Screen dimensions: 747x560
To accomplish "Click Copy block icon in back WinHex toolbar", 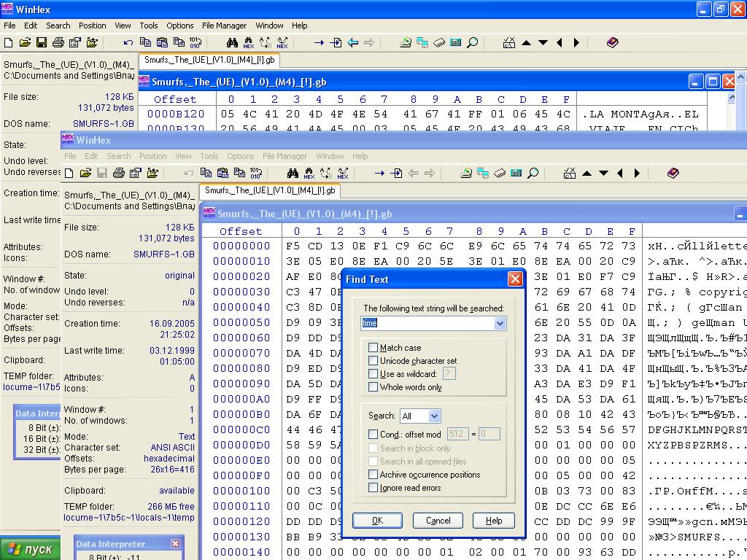I will point(145,43).
